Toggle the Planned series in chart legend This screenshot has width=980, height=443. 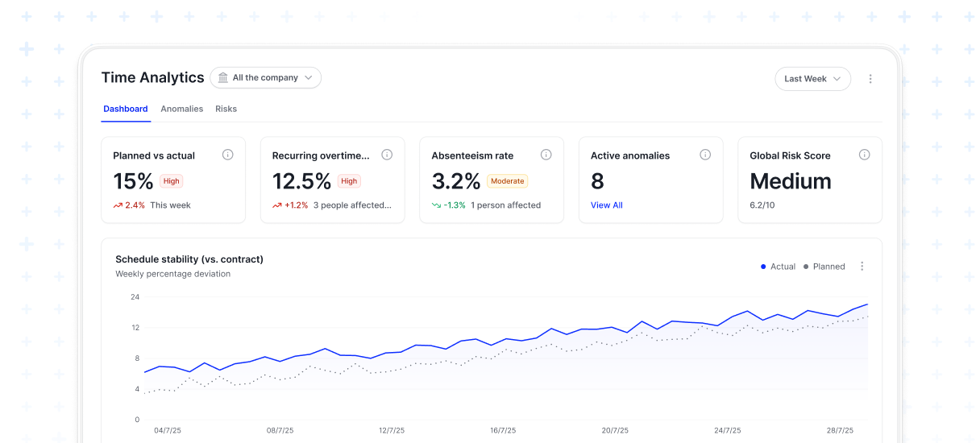[824, 267]
